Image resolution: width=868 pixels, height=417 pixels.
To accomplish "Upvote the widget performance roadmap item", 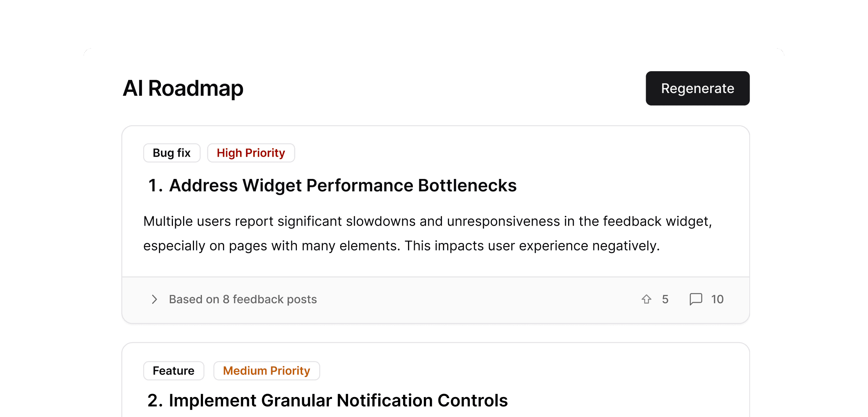I will (646, 299).
